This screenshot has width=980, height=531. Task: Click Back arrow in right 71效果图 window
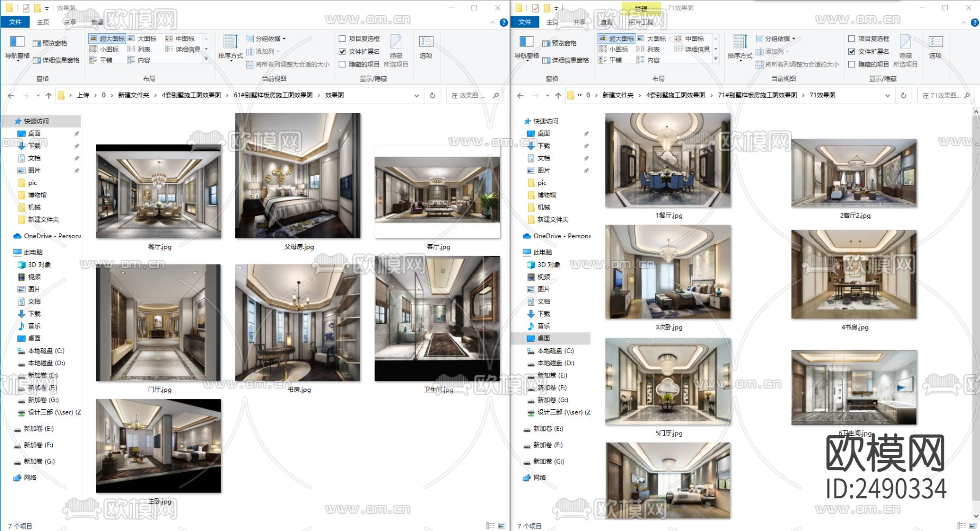520,95
